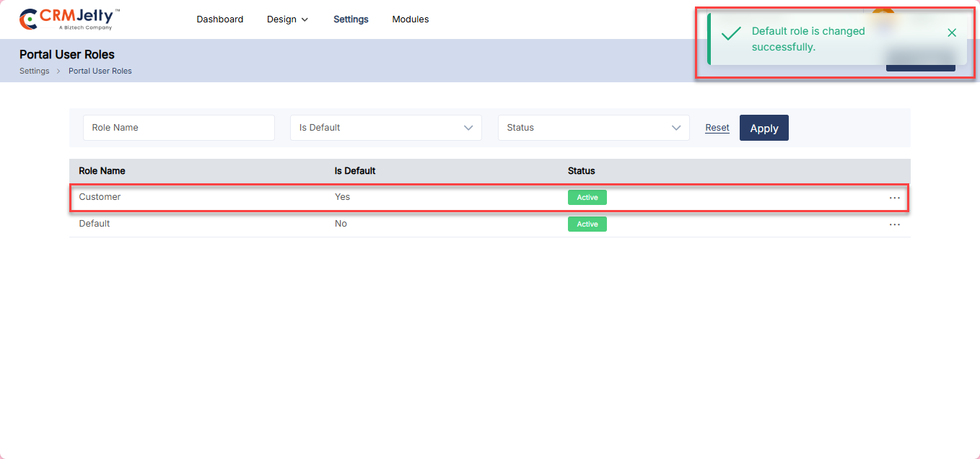
Task: Select the Customer role name cell
Action: pyautogui.click(x=100, y=197)
